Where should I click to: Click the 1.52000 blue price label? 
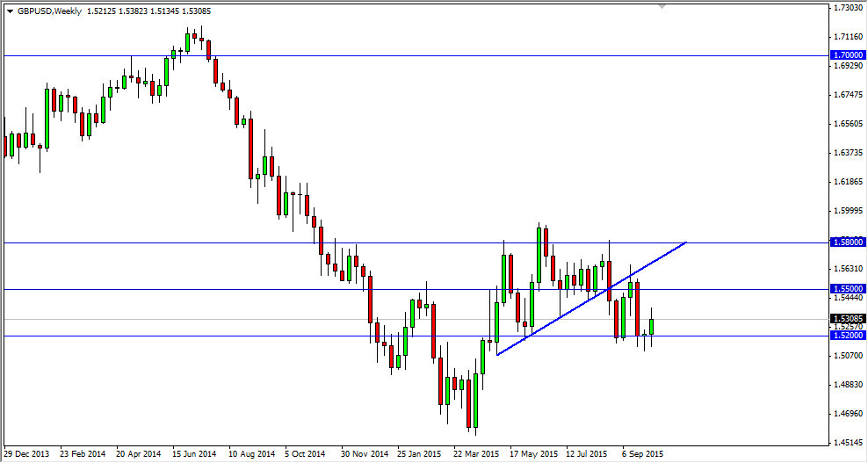pos(848,336)
